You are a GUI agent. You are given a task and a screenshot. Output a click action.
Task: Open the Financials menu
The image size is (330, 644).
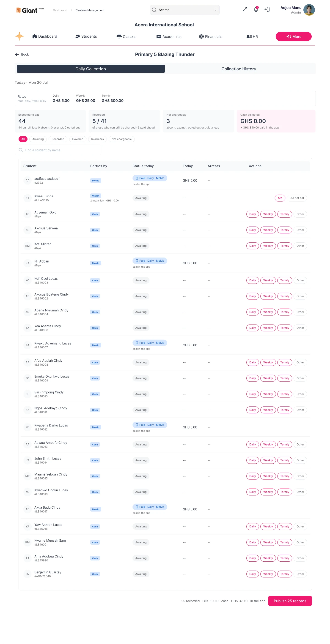(210, 36)
